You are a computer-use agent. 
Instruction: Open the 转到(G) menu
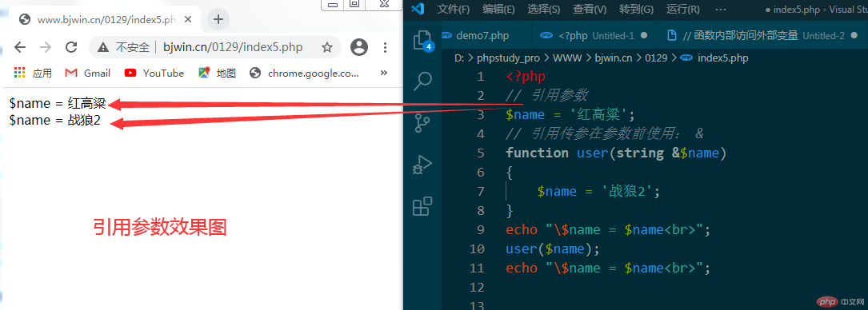637,10
